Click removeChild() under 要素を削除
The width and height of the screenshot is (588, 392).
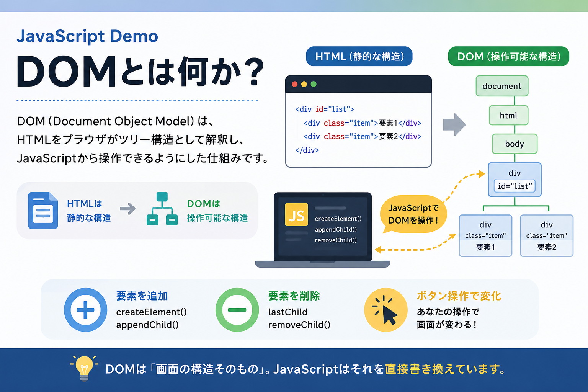[x=299, y=325]
